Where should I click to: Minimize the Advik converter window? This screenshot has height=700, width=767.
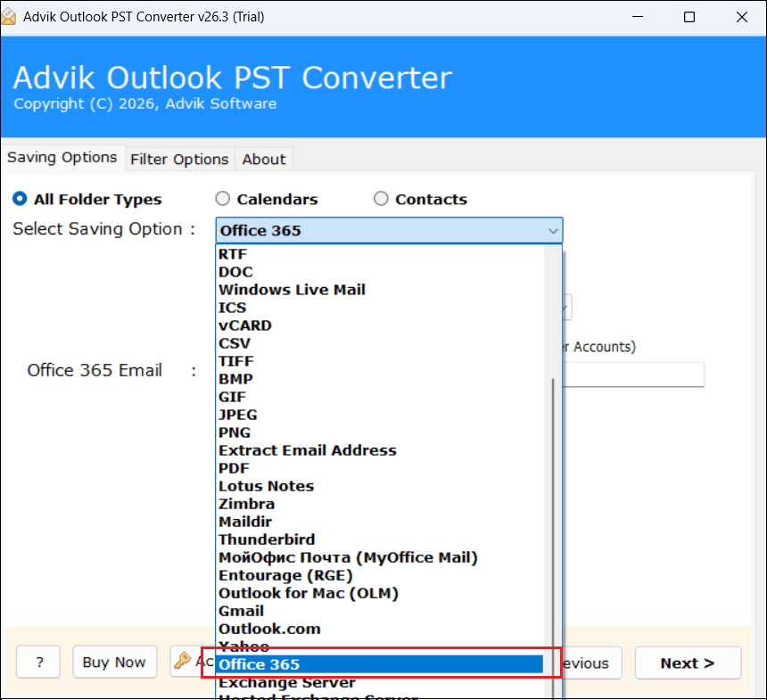tap(638, 17)
